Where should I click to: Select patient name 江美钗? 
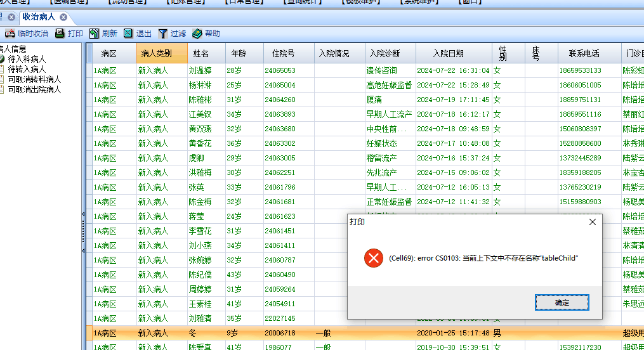(x=200, y=115)
